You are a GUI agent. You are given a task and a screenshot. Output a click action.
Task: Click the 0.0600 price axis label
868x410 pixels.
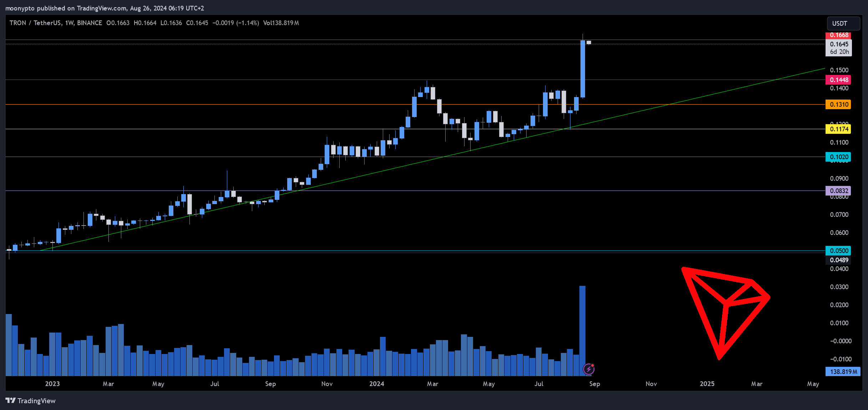tap(839, 233)
